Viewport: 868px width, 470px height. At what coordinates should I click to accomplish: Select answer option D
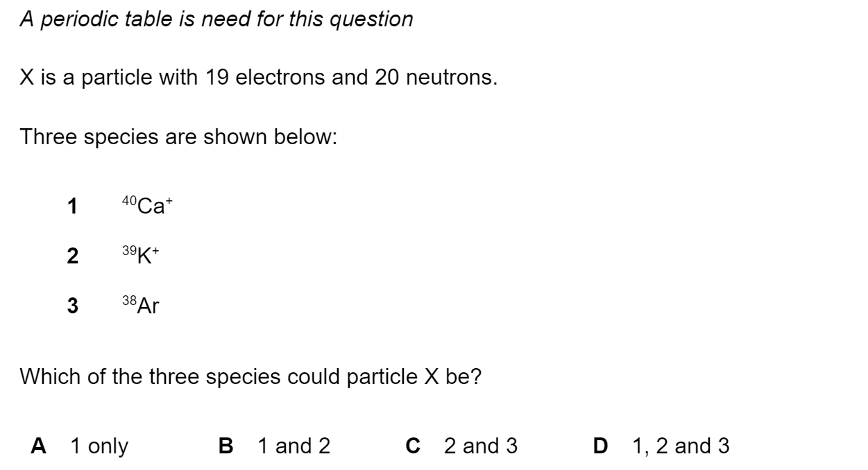click(601, 446)
